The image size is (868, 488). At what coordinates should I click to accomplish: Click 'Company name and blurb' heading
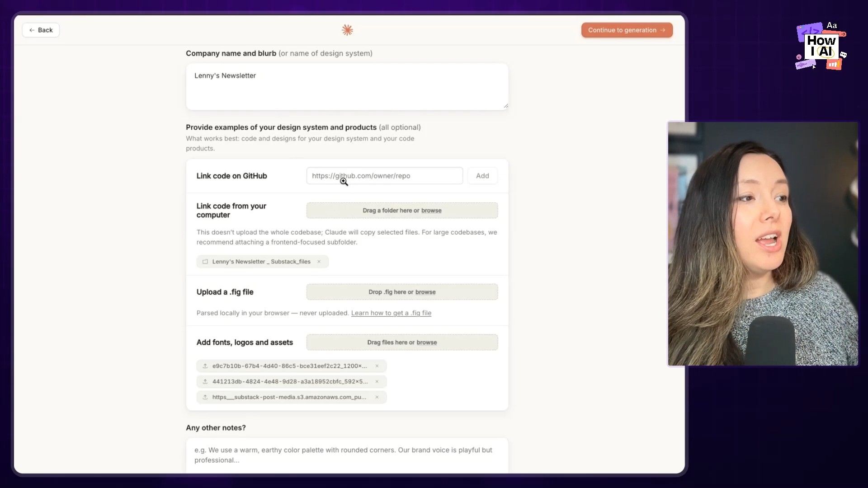coord(231,53)
